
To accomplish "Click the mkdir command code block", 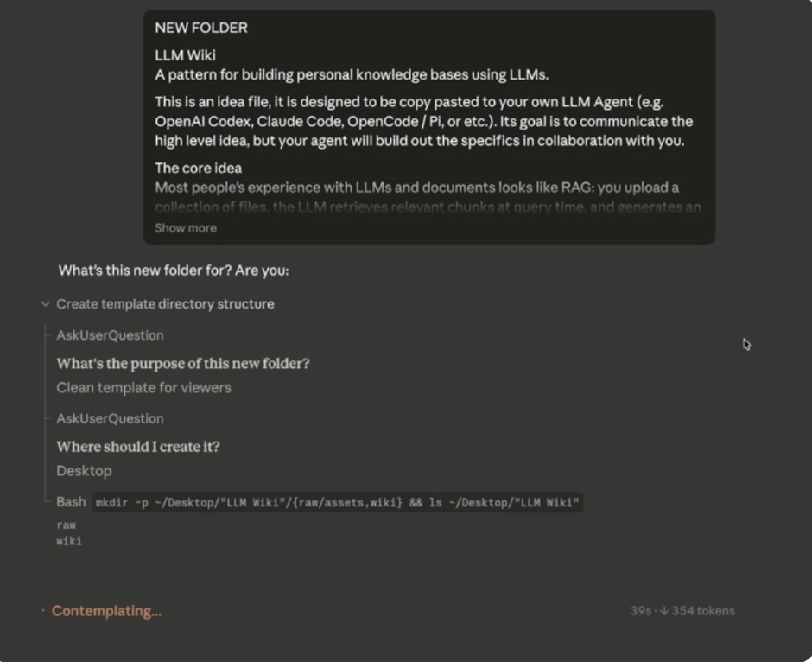I will pyautogui.click(x=337, y=503).
